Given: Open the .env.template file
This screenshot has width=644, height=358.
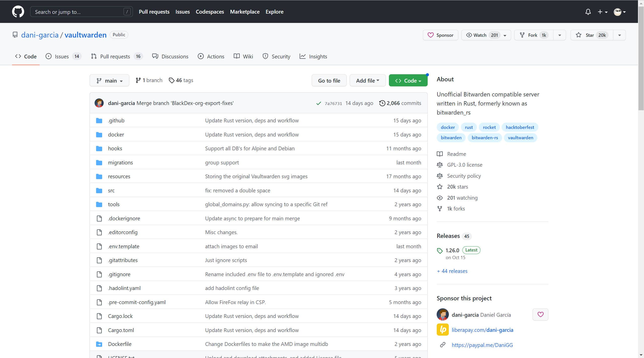Looking at the screenshot, I should pyautogui.click(x=124, y=246).
